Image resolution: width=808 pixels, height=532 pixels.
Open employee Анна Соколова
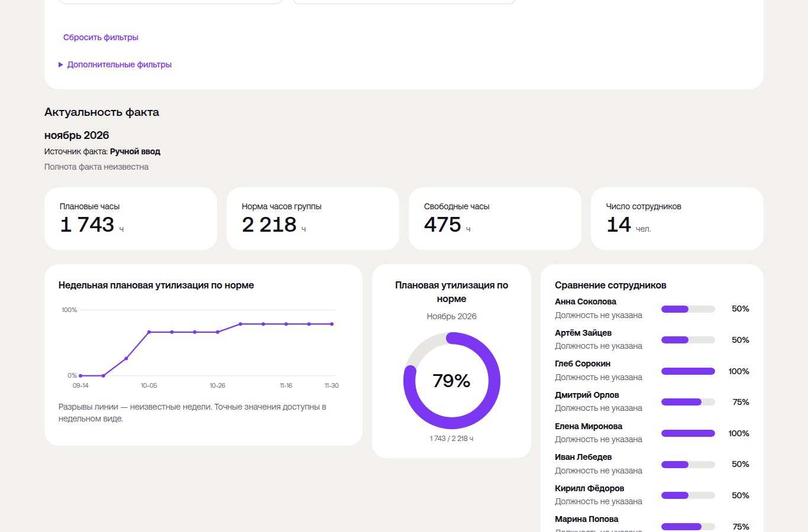(586, 301)
